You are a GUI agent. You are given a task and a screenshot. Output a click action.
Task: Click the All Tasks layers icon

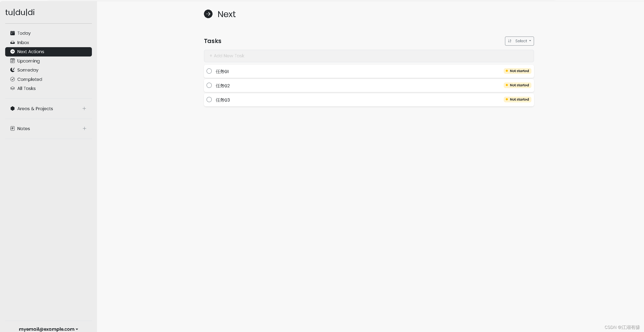12,88
